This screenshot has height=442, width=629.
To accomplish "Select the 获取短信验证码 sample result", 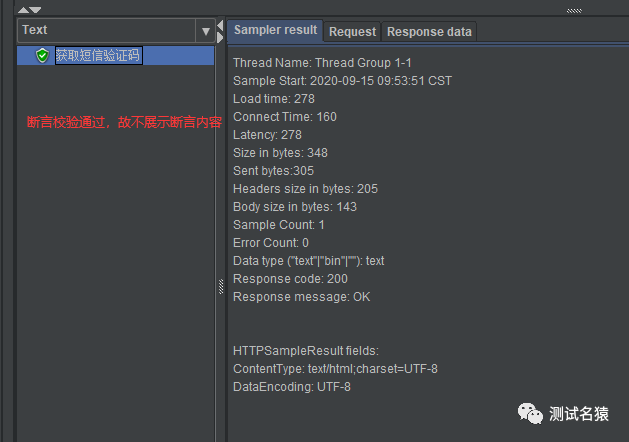I will coord(98,55).
